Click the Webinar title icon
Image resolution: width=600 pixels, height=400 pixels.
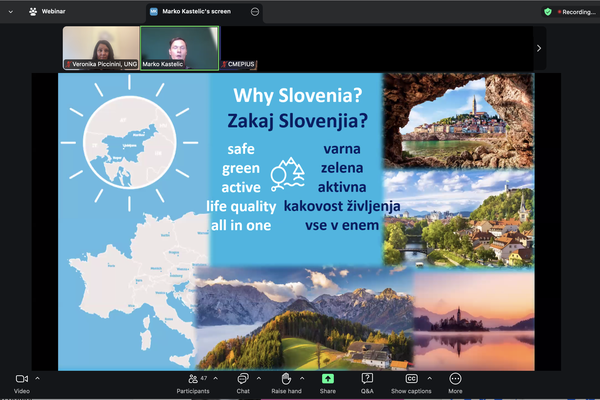33,11
